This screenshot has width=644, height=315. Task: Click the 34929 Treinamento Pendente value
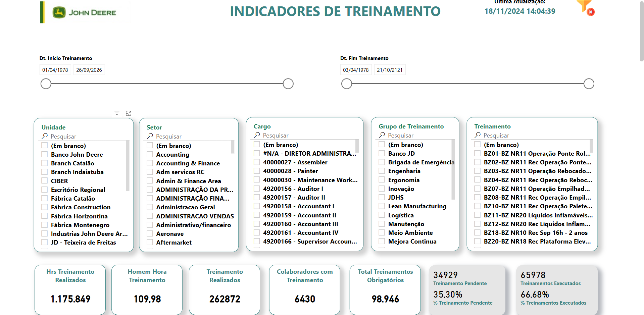point(445,275)
